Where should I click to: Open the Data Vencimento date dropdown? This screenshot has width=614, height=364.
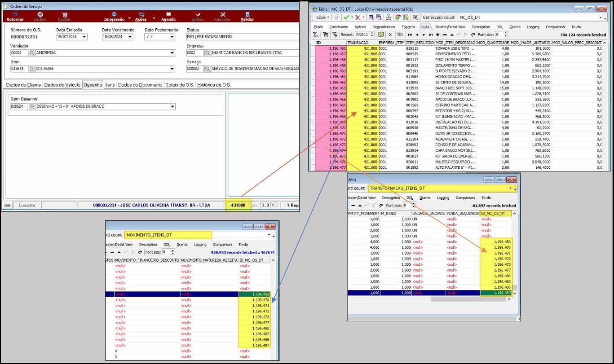tap(130, 37)
